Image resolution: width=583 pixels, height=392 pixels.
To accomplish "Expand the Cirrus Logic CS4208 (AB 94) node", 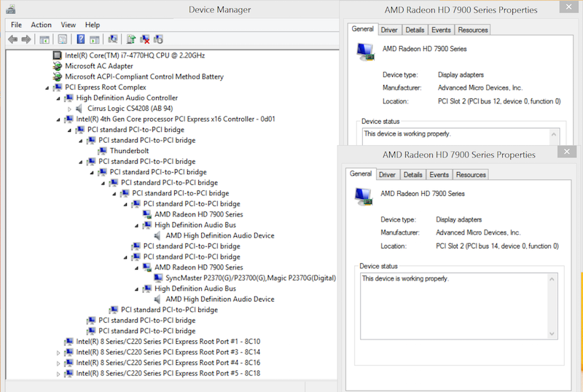I will [x=69, y=109].
